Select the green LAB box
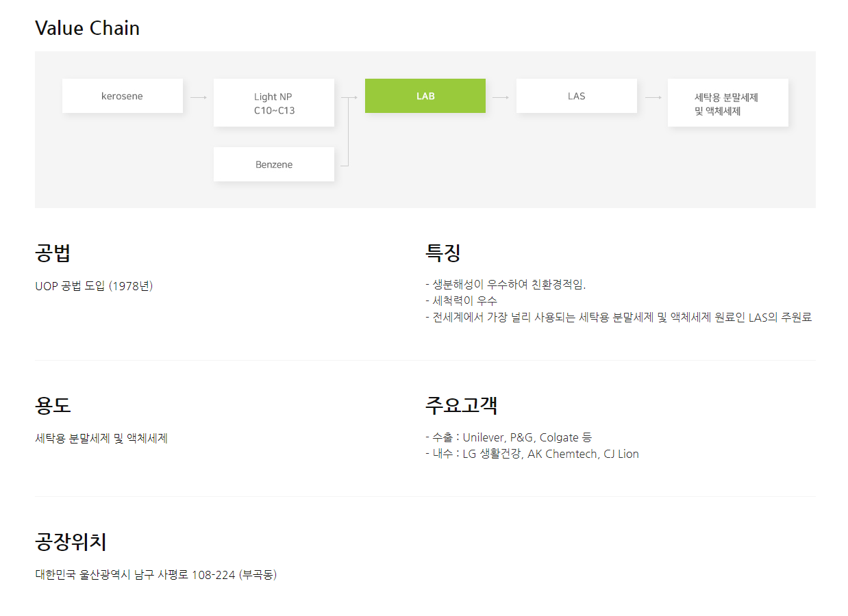 point(425,96)
